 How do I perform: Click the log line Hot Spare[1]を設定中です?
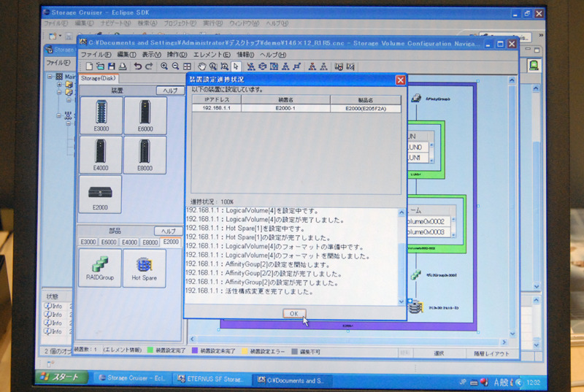[x=245, y=228]
